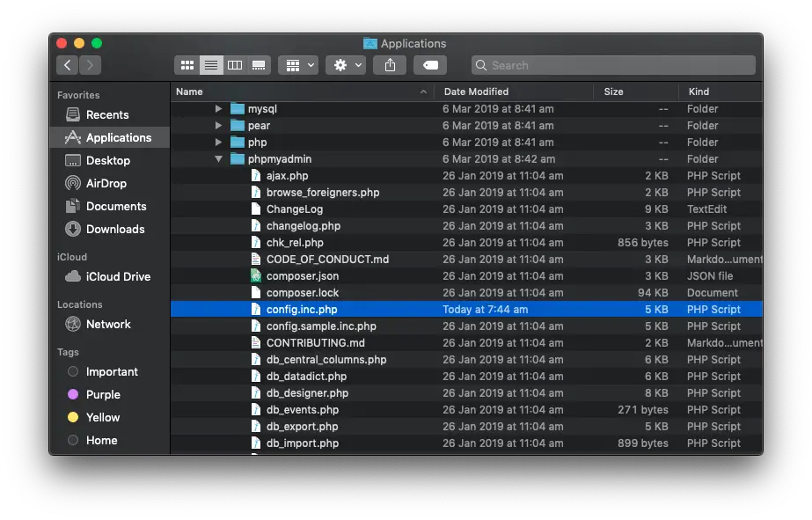Image resolution: width=812 pixels, height=520 pixels.
Task: Open the gear action menu
Action: [x=346, y=65]
